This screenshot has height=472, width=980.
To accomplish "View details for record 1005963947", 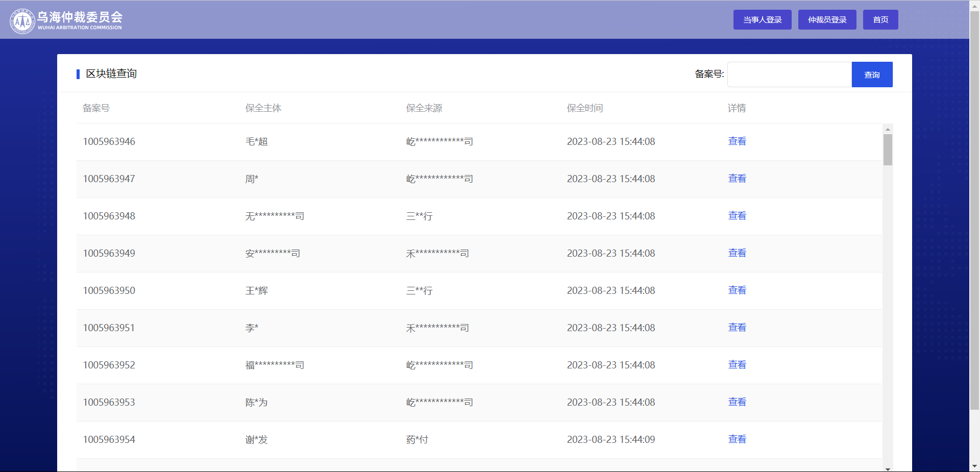I will click(737, 179).
